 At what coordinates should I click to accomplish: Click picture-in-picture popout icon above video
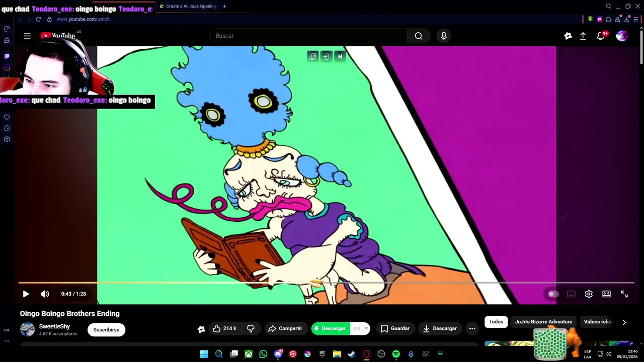coord(313,57)
